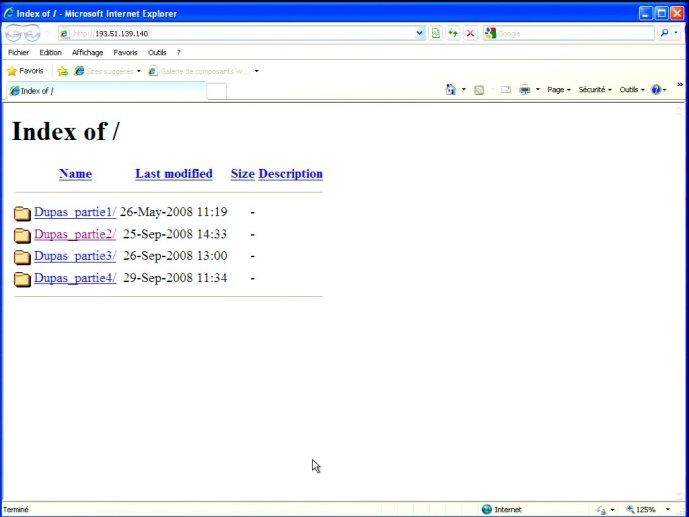Open the ? help menu

pyautogui.click(x=178, y=52)
